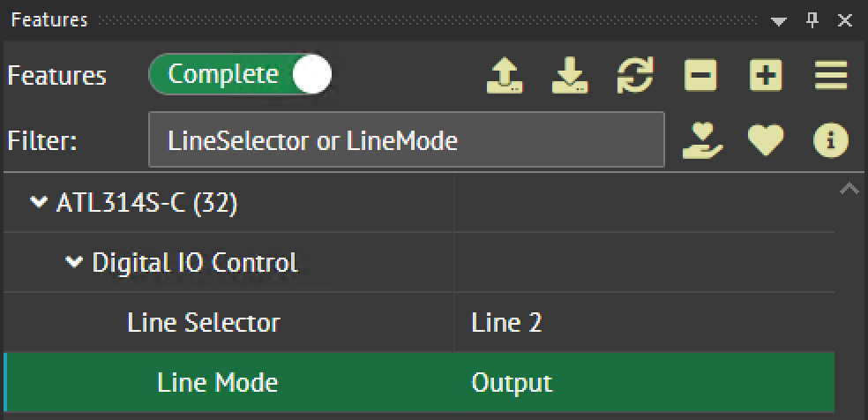Image resolution: width=868 pixels, height=420 pixels.
Task: Select the Line Selector row
Action: pos(204,323)
